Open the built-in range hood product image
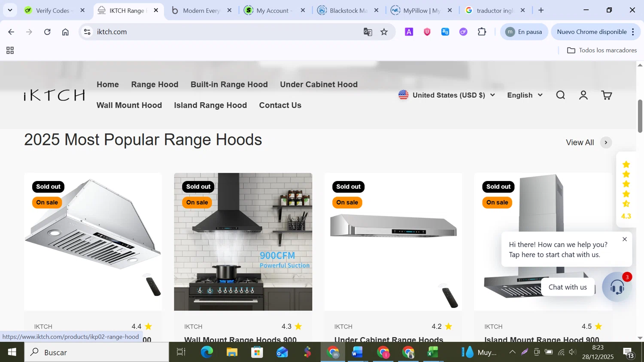Viewport: 644px width, 362px height. 93,242
